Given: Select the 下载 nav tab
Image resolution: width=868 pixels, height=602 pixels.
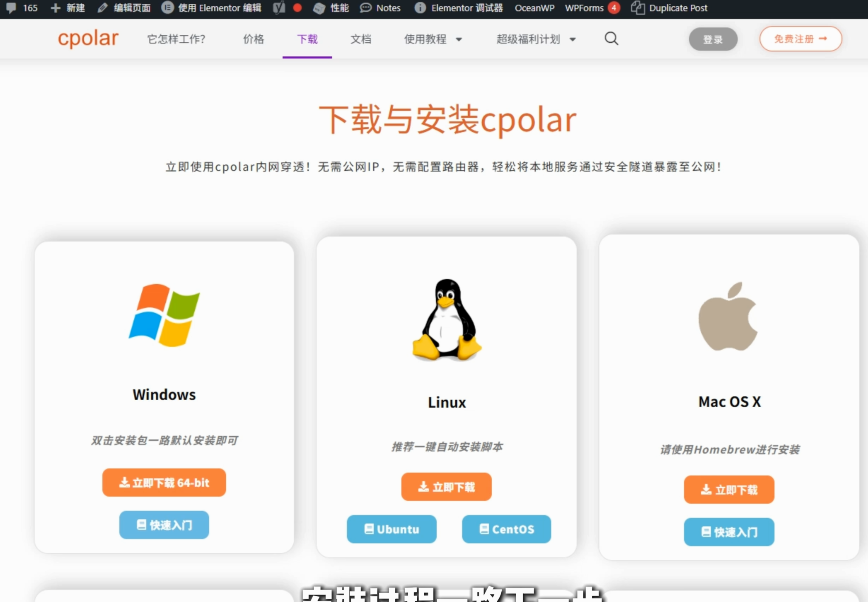Looking at the screenshot, I should pos(307,39).
